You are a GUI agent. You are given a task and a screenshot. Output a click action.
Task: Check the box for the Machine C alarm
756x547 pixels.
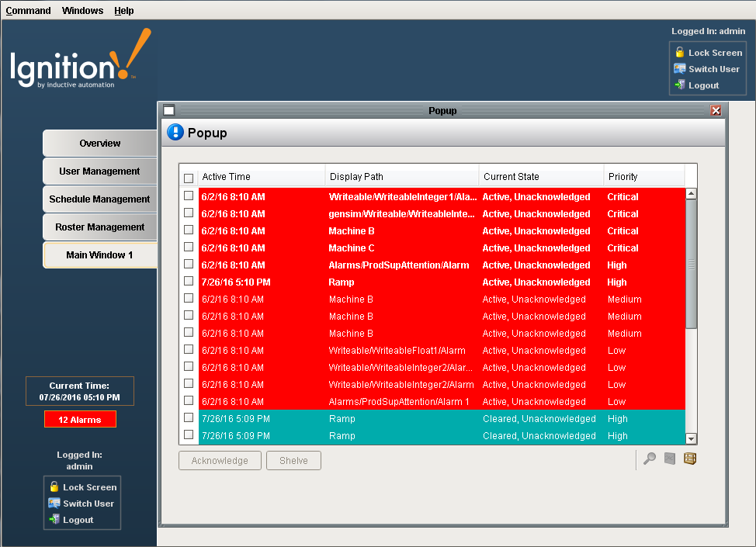[189, 248]
